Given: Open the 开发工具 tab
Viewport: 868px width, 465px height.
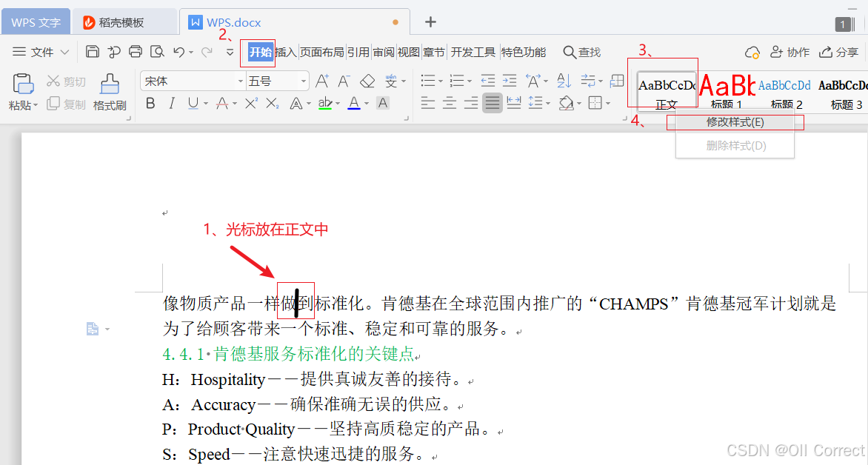Looking at the screenshot, I should [x=473, y=52].
